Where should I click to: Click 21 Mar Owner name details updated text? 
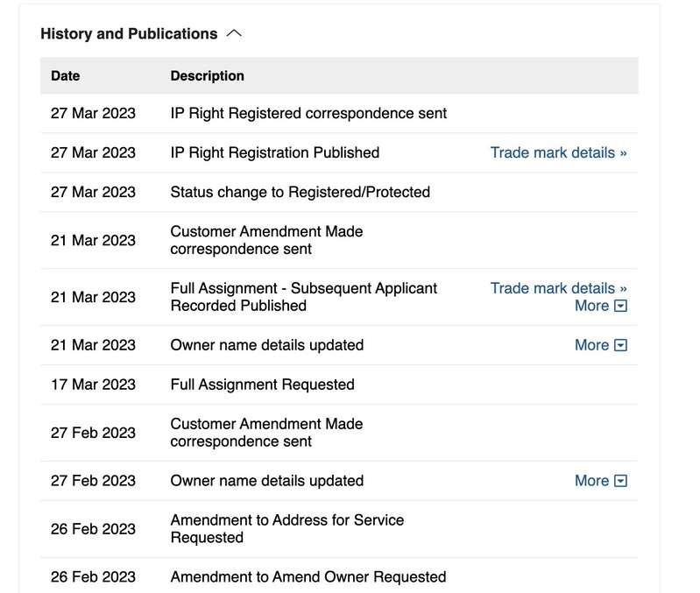267,345
